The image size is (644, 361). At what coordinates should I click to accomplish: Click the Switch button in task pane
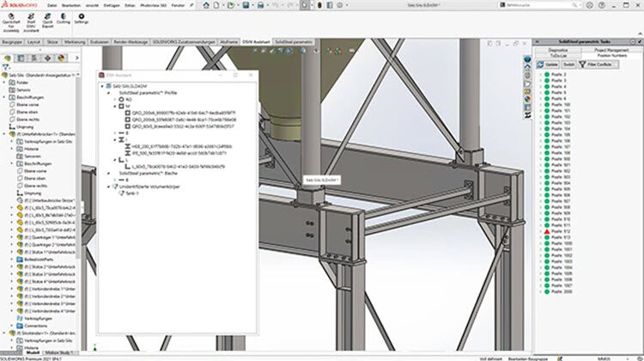point(568,64)
